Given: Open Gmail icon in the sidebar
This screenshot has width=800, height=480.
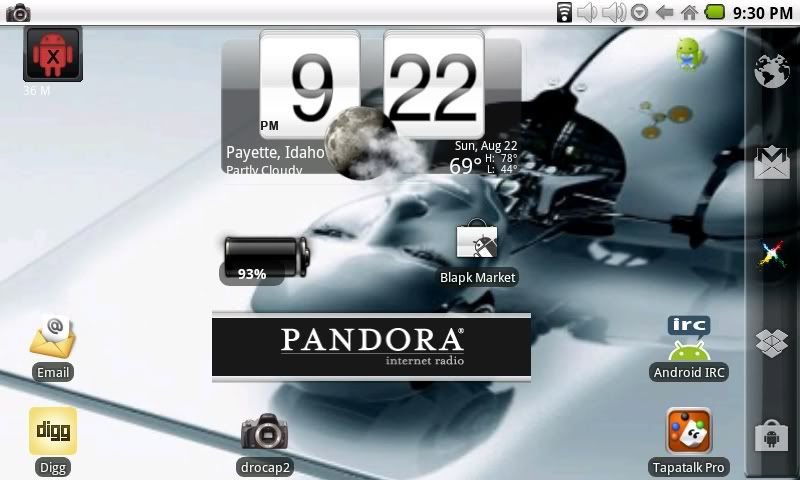Looking at the screenshot, I should click(771, 163).
